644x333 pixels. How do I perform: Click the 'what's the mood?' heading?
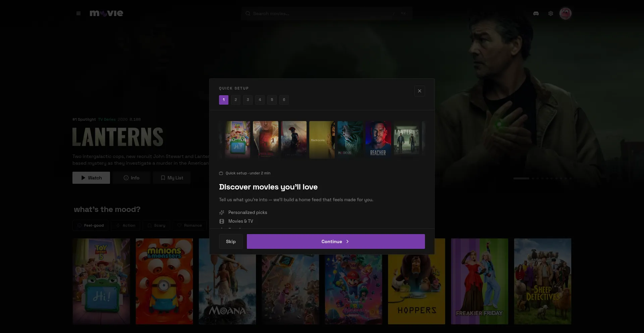[x=107, y=210]
